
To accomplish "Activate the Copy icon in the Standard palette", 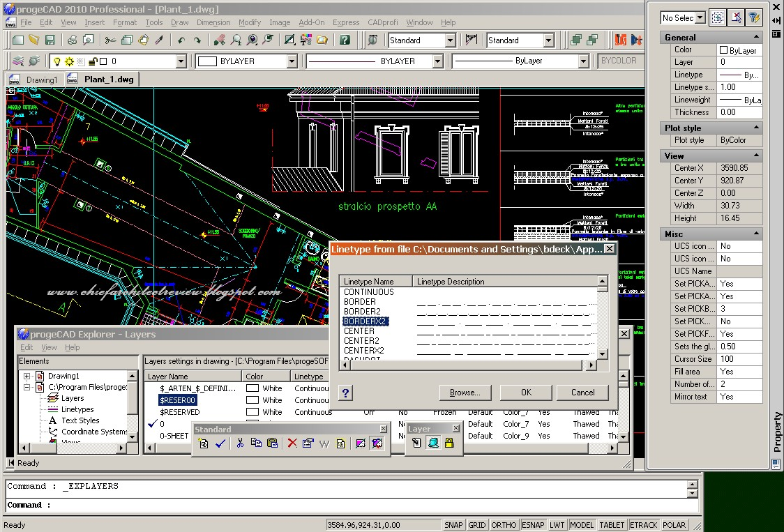I will click(257, 443).
